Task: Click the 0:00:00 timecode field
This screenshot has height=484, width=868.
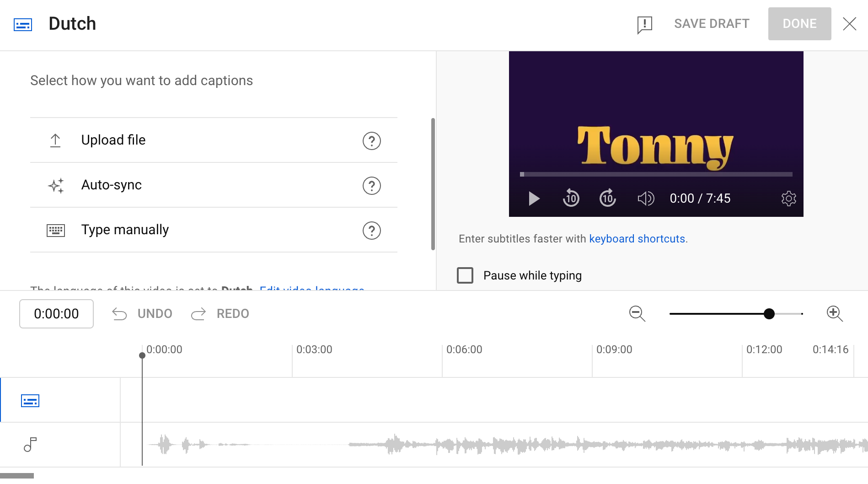Action: point(56,314)
